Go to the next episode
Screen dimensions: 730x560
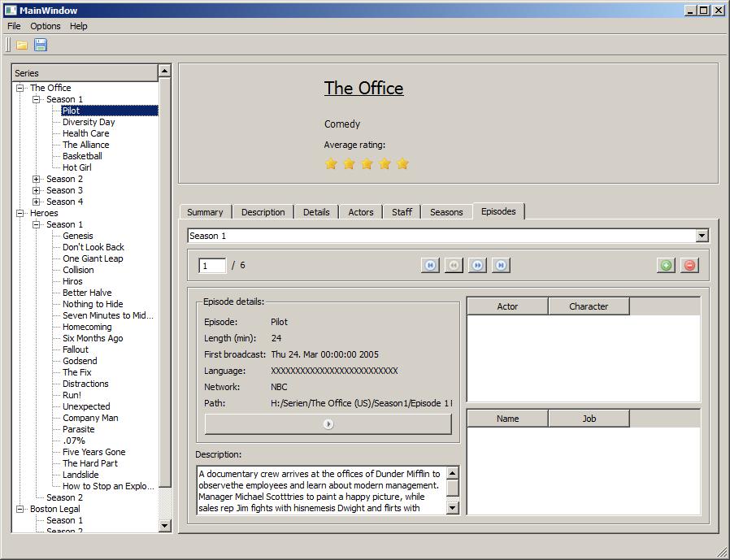[x=477, y=265]
